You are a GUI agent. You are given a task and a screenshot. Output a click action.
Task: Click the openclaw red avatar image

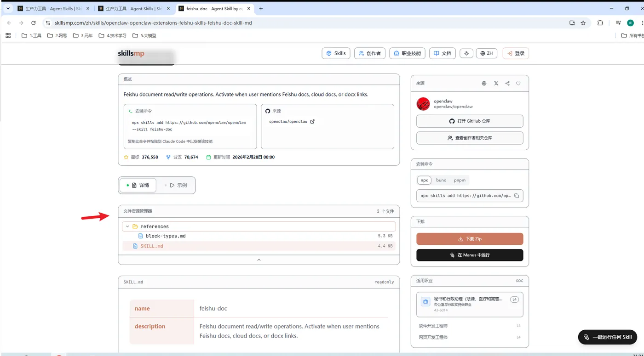click(x=423, y=104)
